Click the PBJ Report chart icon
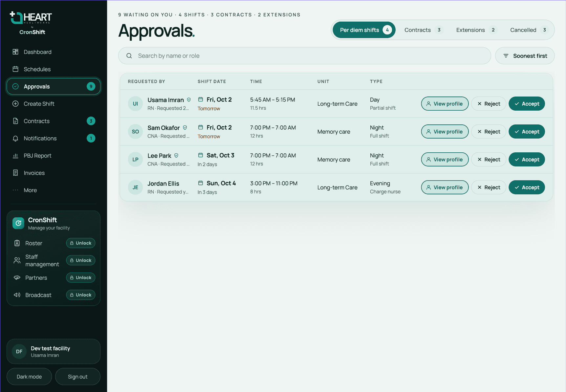566x392 pixels. 15,156
